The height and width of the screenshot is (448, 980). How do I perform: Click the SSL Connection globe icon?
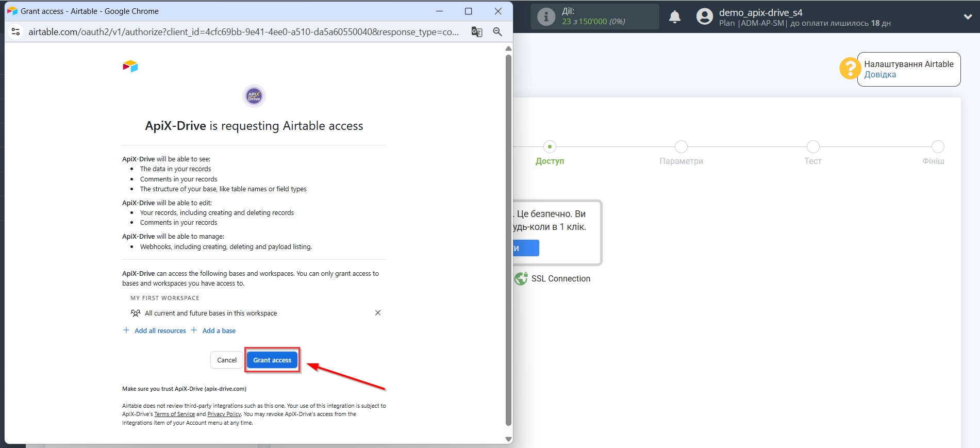pyautogui.click(x=521, y=278)
